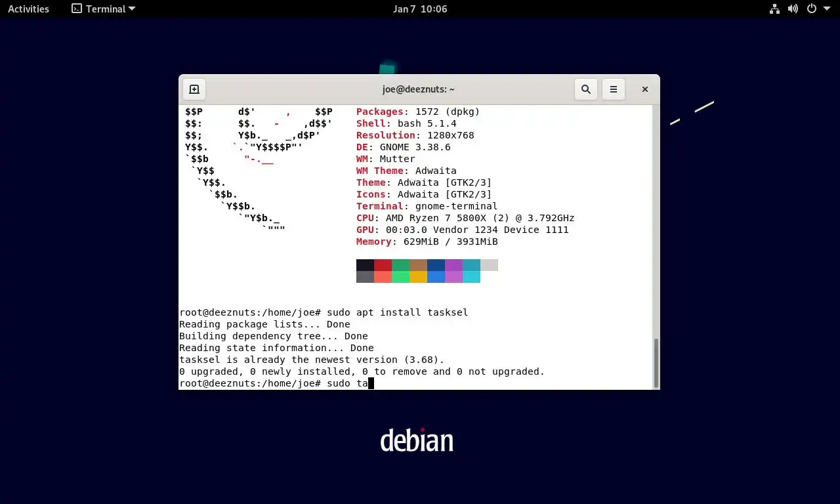Click the 'sudo ta' command prompt line
Screen dimensions: 840x504
276,383
